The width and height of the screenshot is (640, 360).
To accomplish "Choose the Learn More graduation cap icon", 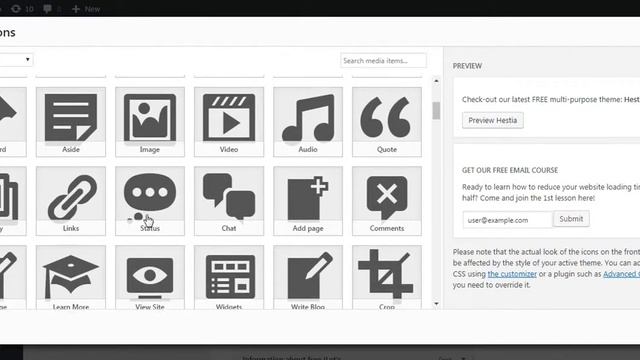I will pyautogui.click(x=71, y=278).
